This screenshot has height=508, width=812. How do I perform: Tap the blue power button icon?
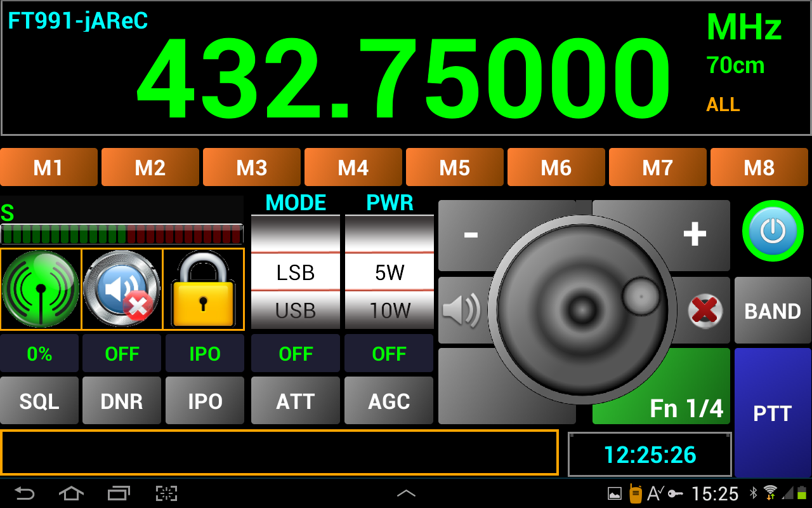(773, 231)
